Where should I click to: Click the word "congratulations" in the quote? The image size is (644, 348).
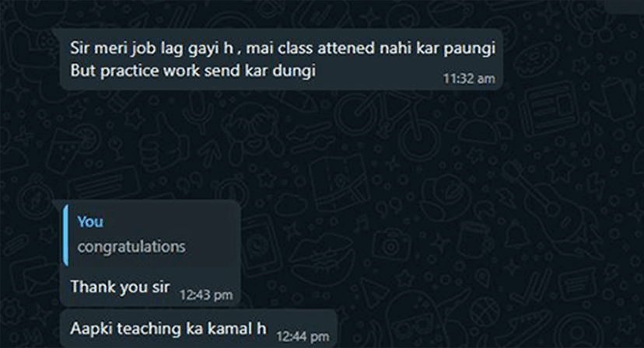[131, 247]
